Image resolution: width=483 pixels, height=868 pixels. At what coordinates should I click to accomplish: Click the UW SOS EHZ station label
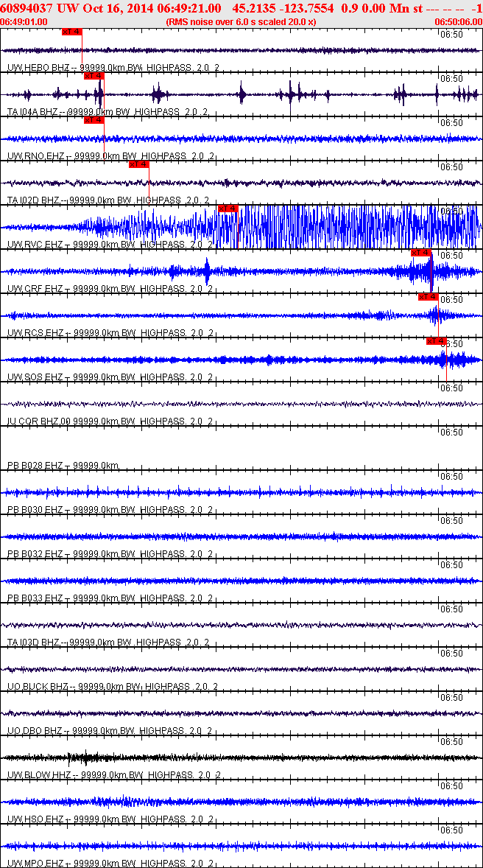click(110, 377)
